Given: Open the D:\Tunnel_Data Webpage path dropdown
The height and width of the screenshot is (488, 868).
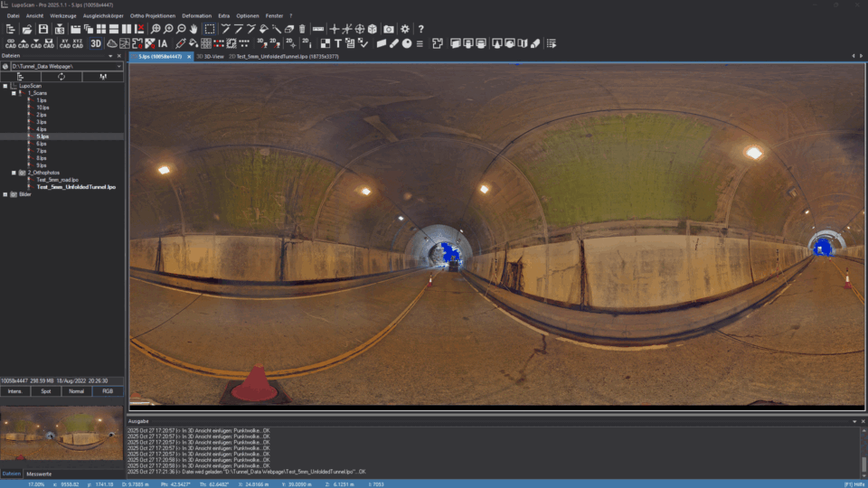Looking at the screenshot, I should pyautogui.click(x=118, y=66).
